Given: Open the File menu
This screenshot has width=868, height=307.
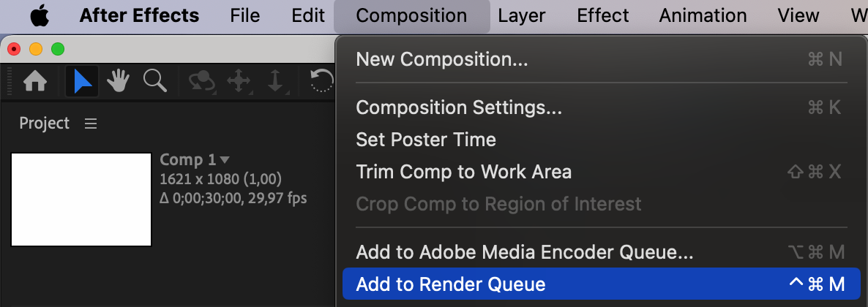Looking at the screenshot, I should 245,15.
